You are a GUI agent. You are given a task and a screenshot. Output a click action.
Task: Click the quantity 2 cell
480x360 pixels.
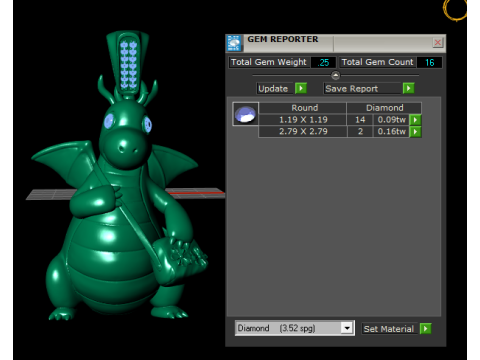point(360,132)
